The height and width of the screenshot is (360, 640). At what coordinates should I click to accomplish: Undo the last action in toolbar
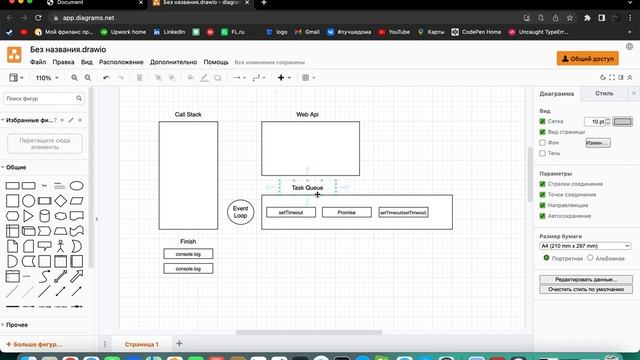(x=107, y=78)
